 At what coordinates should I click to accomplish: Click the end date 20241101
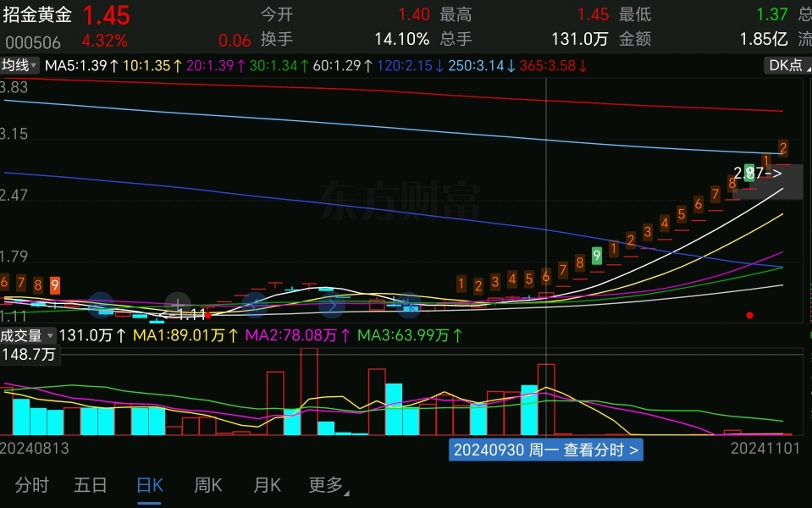pos(765,449)
